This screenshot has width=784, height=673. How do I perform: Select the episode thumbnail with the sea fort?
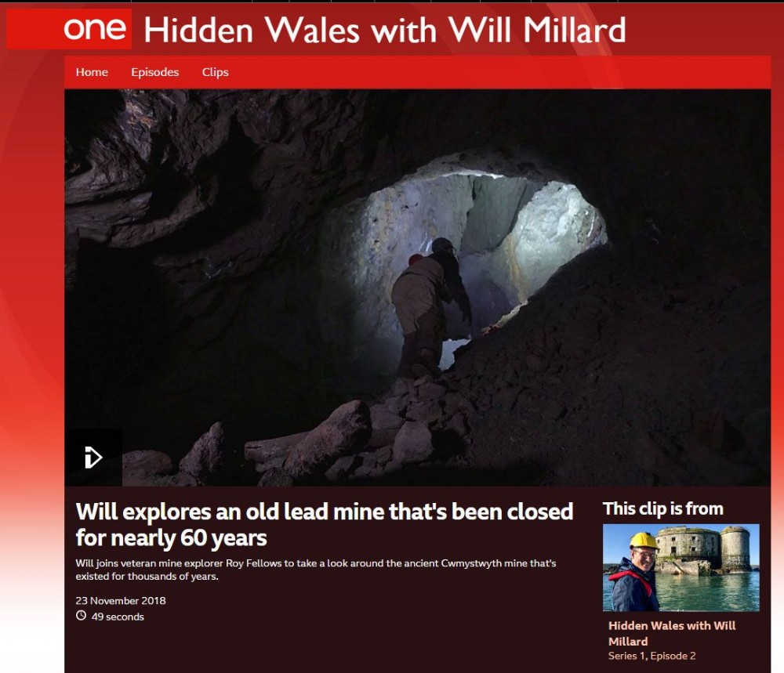(x=681, y=567)
